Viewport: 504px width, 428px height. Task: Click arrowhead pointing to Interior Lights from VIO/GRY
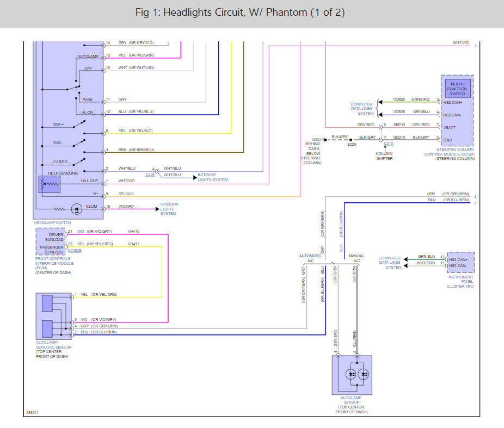click(x=157, y=209)
